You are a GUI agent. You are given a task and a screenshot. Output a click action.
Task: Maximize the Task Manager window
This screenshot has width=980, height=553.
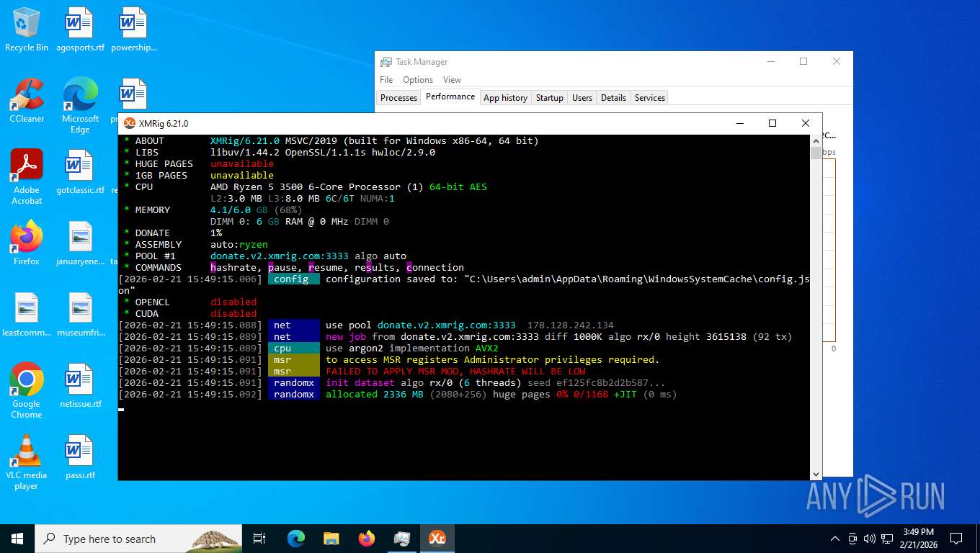pos(803,62)
